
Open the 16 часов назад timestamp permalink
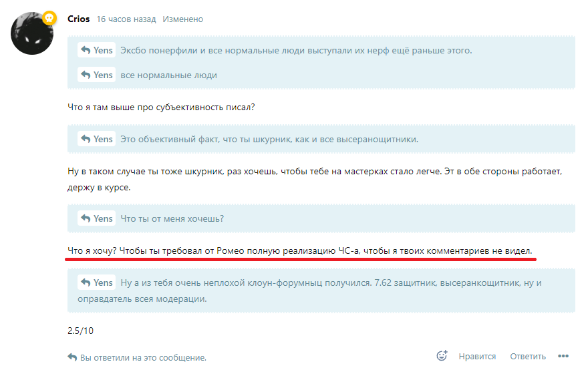[126, 19]
